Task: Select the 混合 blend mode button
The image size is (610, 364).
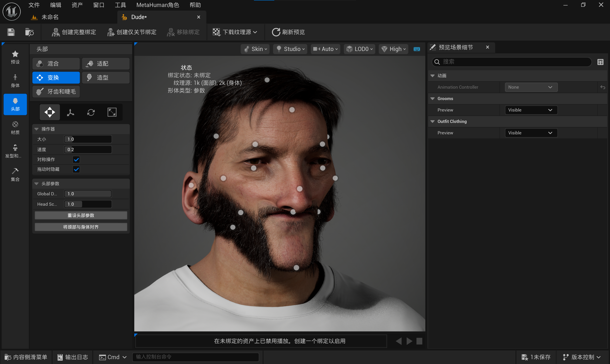Action: tap(56, 64)
